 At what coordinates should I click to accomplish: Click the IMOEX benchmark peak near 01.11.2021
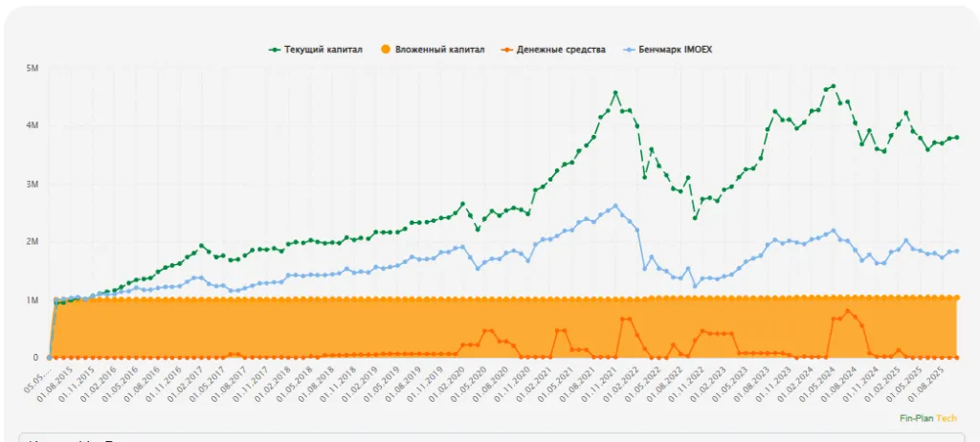(x=615, y=206)
